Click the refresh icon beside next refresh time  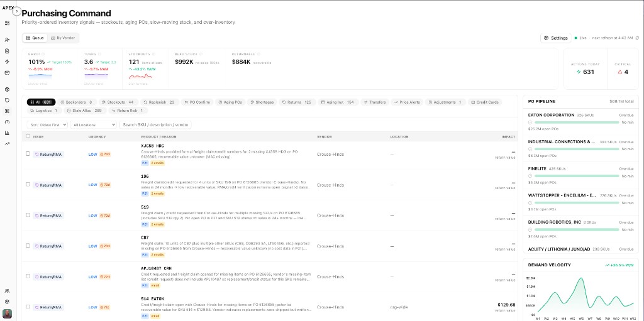[637, 38]
